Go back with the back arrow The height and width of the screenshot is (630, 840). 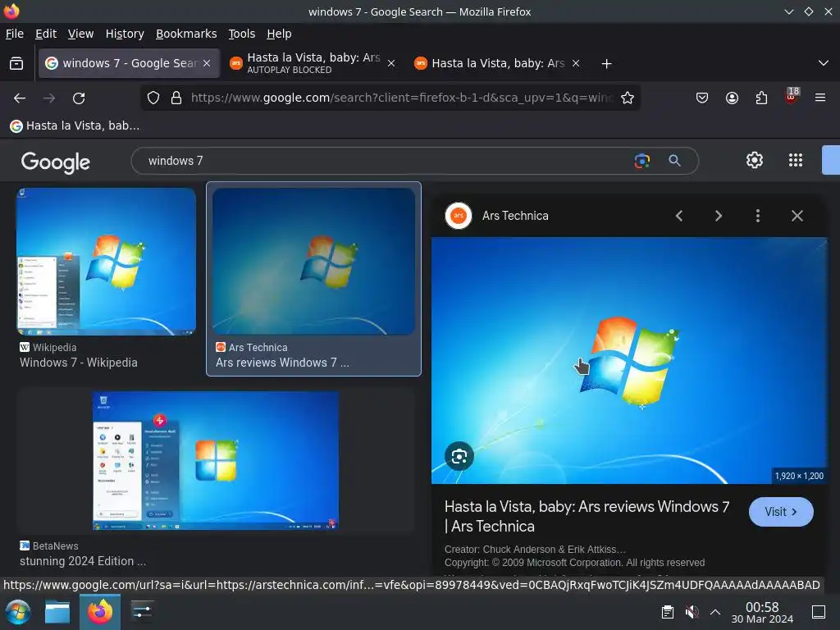coord(20,98)
